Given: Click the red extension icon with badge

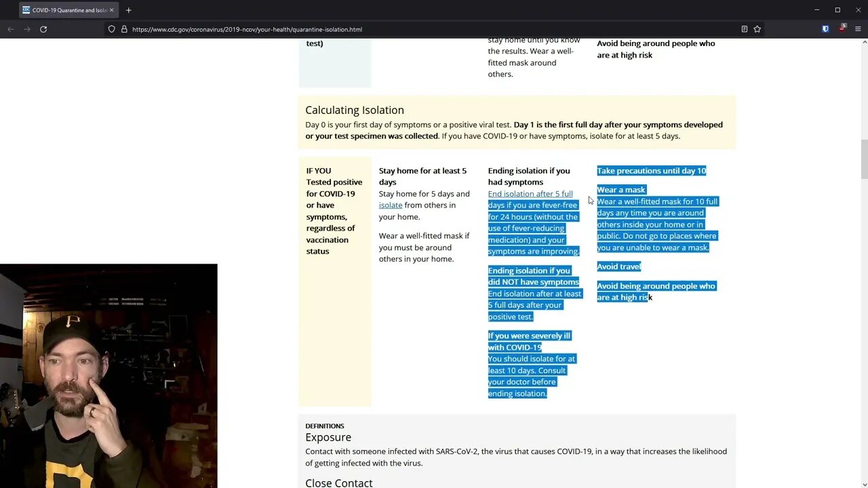Looking at the screenshot, I should coord(842,28).
